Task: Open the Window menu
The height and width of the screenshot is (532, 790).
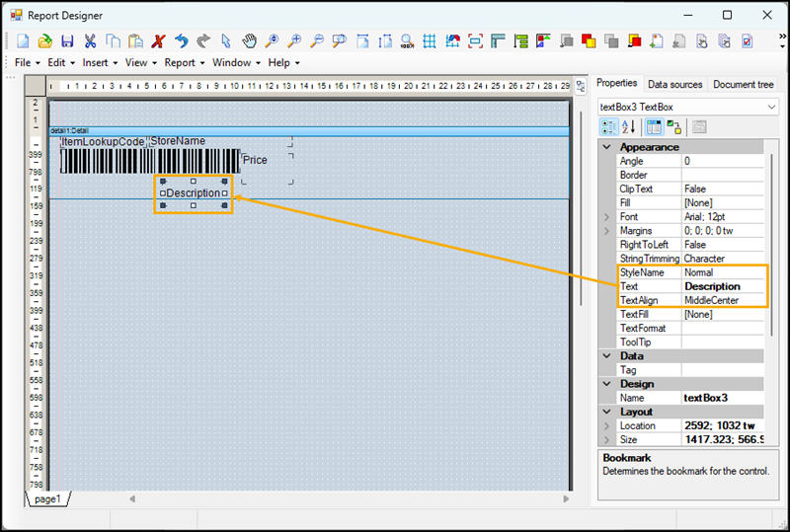Action: pyautogui.click(x=236, y=63)
